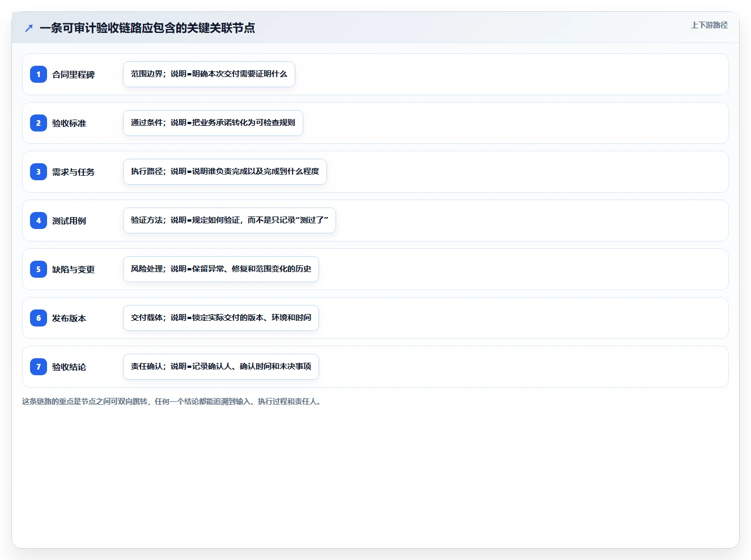This screenshot has width=751, height=560.
Task: Select step badge number 5
Action: [39, 269]
